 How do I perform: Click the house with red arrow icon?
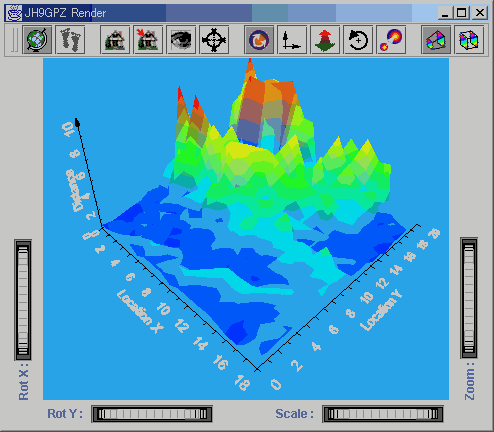click(x=148, y=40)
